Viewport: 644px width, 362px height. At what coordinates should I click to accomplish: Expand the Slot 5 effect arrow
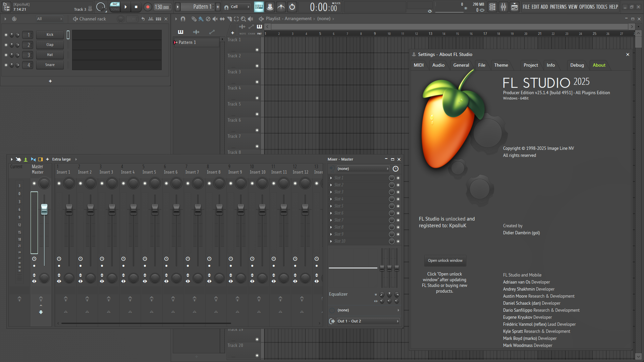tap(331, 206)
